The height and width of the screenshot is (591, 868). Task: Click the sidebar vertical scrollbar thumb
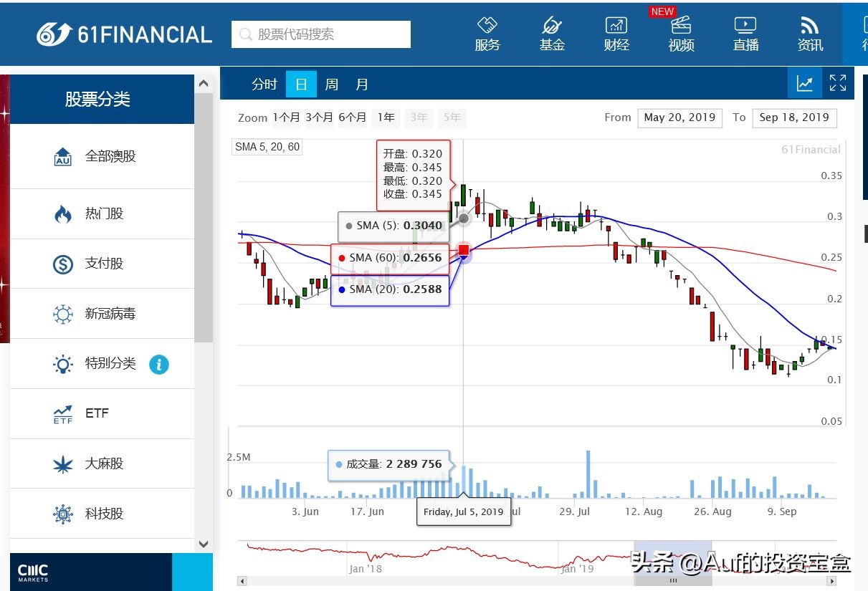click(204, 218)
